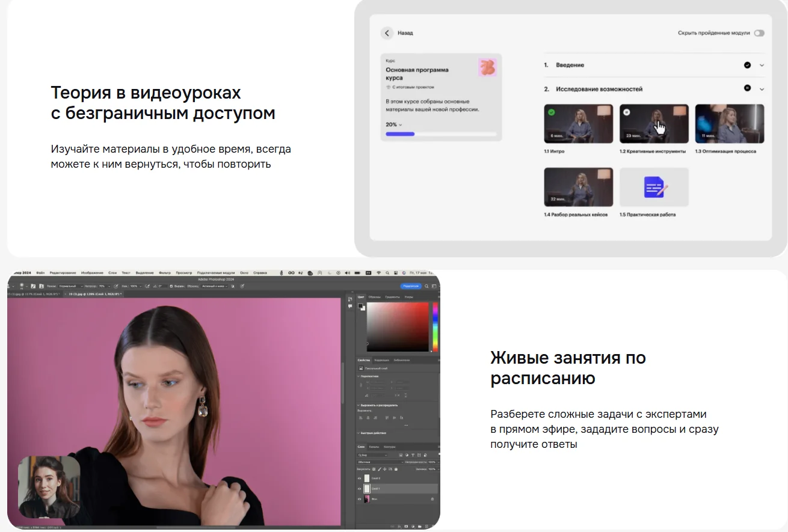788x532 pixels.
Task: Switch to the 'Образцы' color panel tab
Action: click(374, 297)
